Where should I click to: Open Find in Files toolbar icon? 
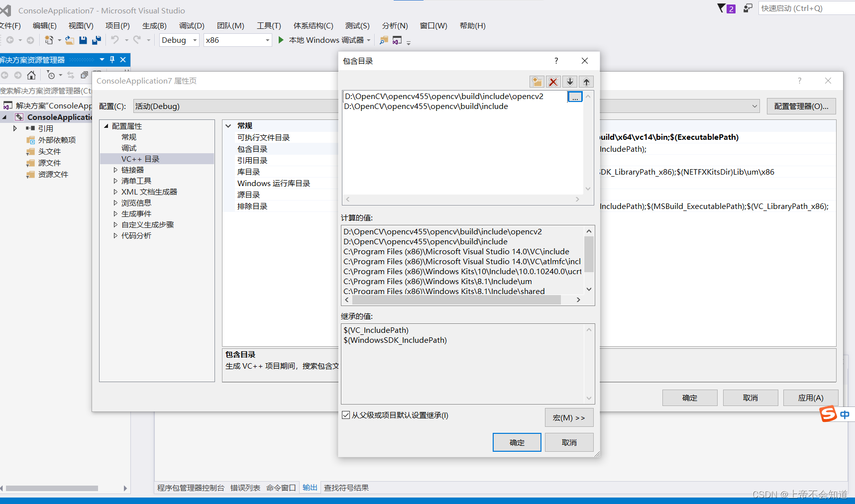point(384,40)
